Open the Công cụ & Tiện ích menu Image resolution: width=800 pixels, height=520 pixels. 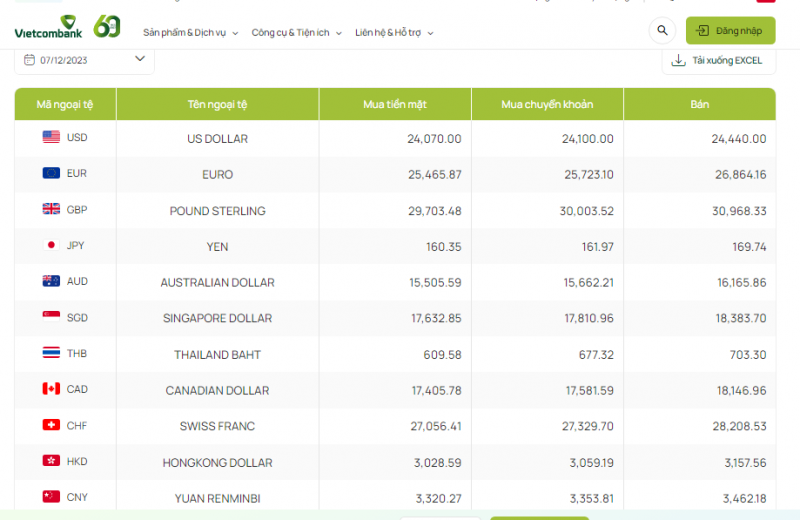[296, 33]
